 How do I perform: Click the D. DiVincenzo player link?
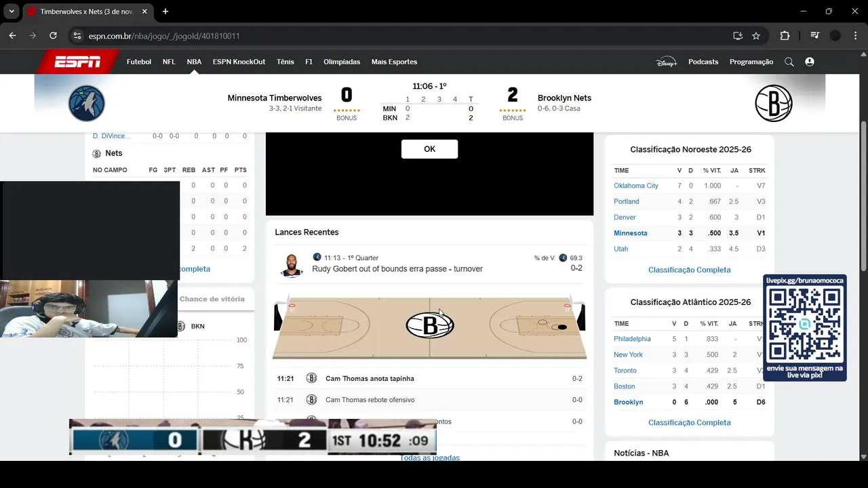point(111,136)
